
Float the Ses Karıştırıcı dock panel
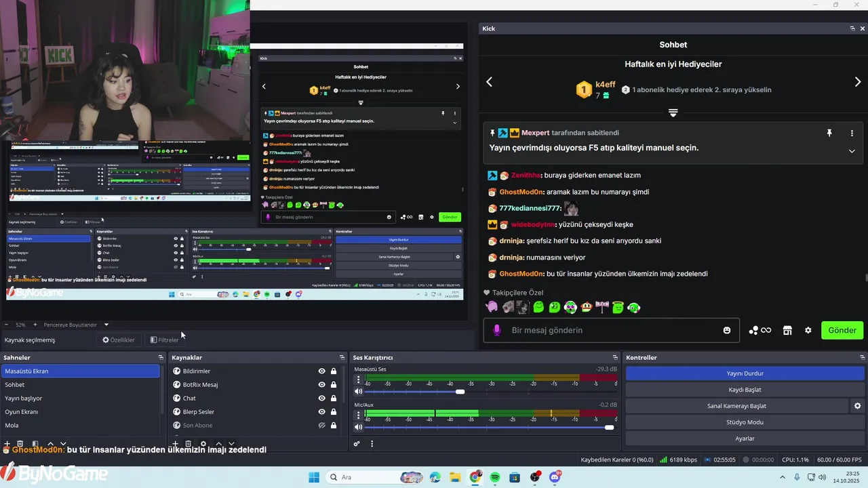pos(615,357)
